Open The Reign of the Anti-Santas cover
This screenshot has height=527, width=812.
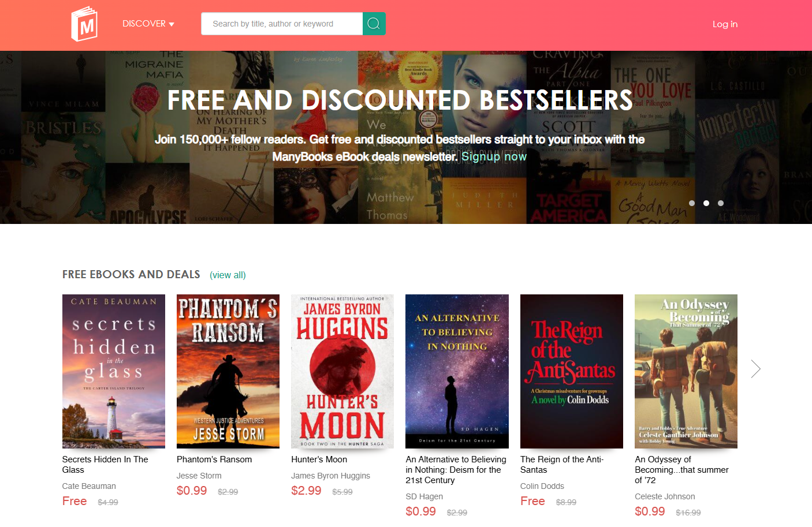pyautogui.click(x=572, y=371)
